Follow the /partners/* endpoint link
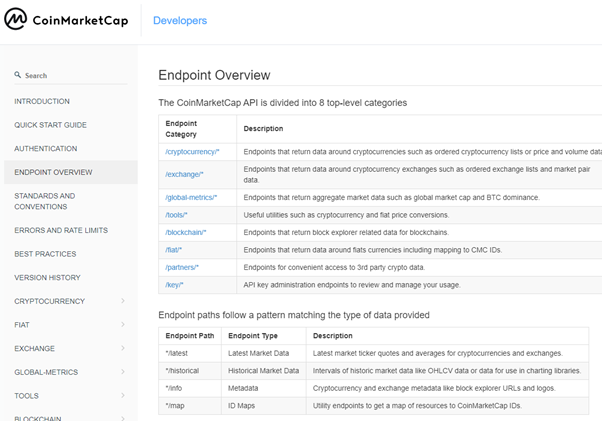The width and height of the screenshot is (602, 421). pyautogui.click(x=182, y=267)
